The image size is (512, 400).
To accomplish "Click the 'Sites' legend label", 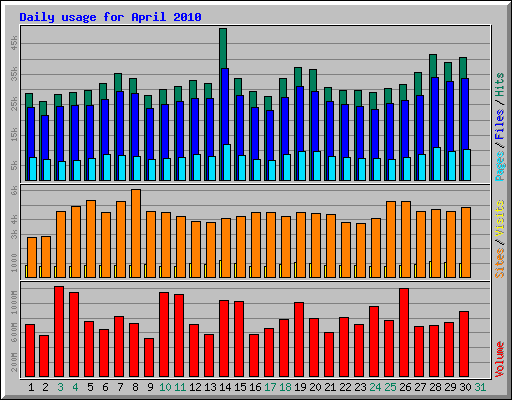I will coord(499,263).
